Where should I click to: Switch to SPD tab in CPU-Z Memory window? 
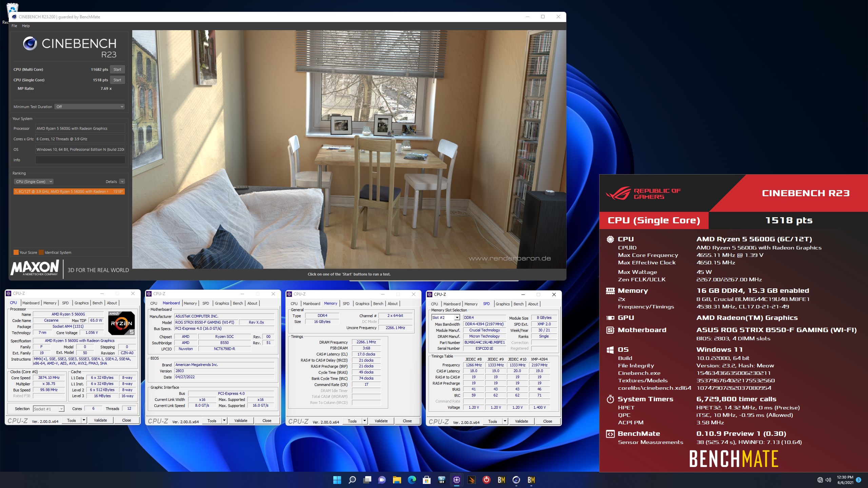[346, 304]
